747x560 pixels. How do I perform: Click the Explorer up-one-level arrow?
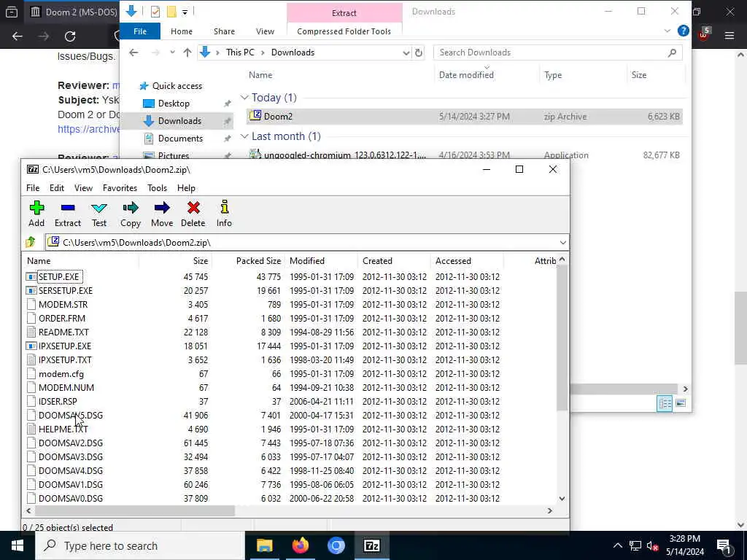[187, 52]
